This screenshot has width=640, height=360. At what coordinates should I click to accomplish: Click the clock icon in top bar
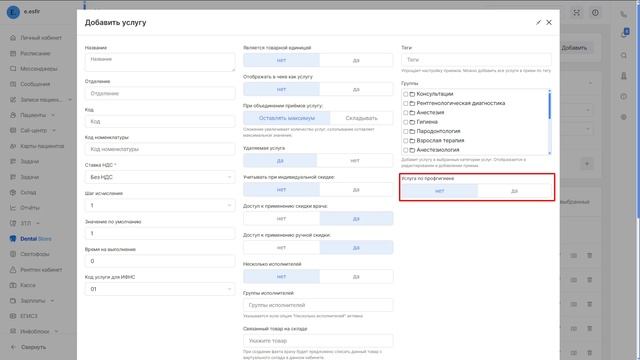click(595, 13)
